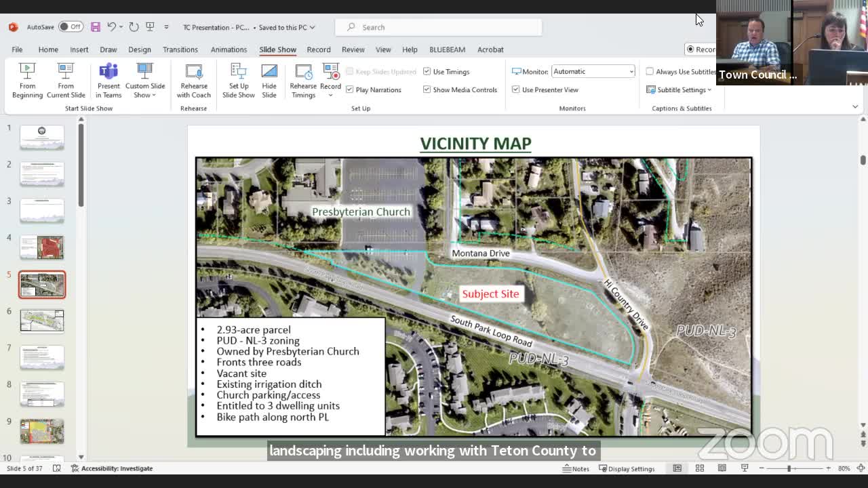Enable Always Use Subtitles checkbox

pyautogui.click(x=650, y=72)
